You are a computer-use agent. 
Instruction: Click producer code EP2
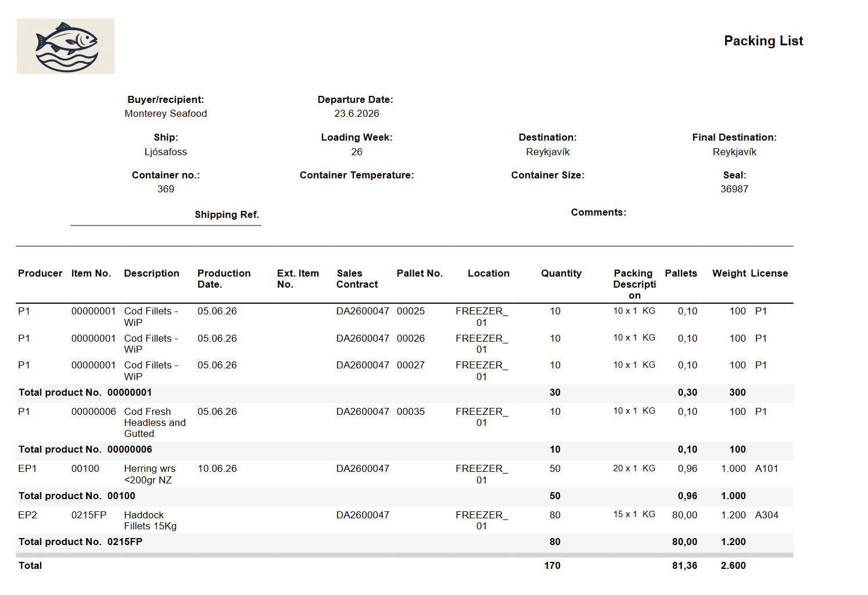coord(27,515)
